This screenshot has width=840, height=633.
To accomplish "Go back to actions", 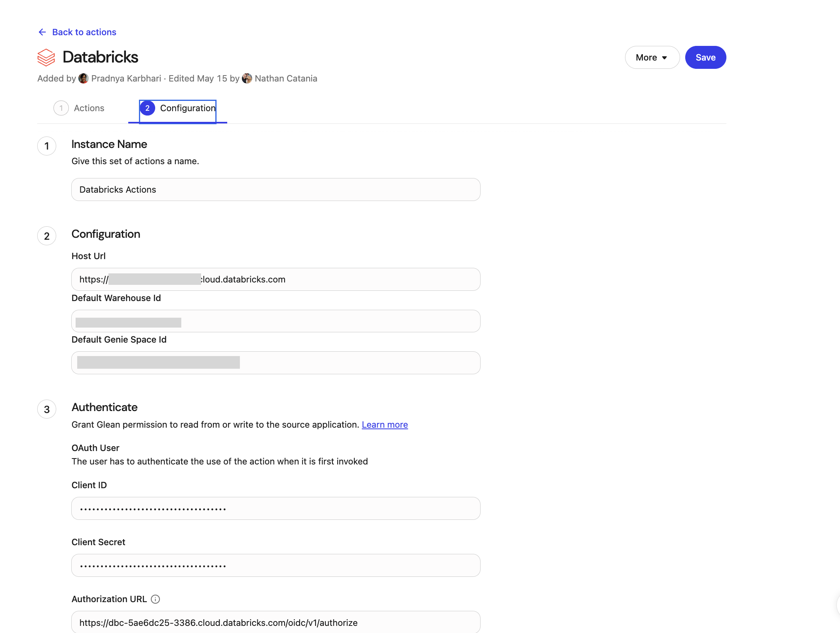I will coord(84,32).
